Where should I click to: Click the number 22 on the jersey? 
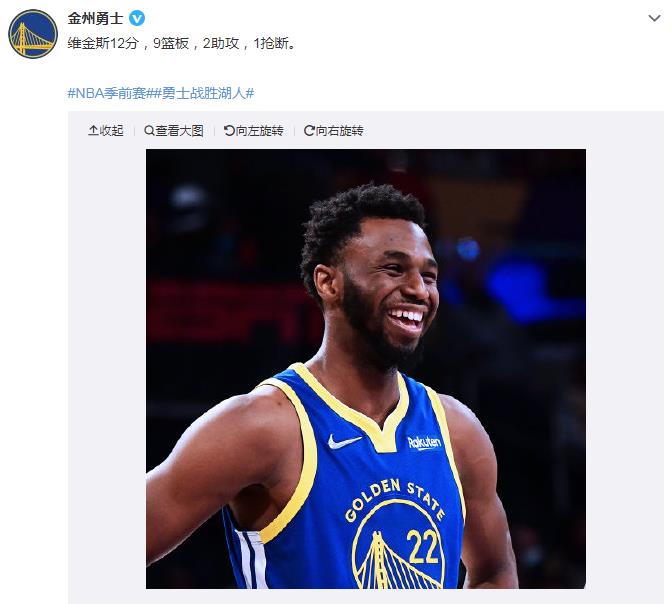(423, 547)
